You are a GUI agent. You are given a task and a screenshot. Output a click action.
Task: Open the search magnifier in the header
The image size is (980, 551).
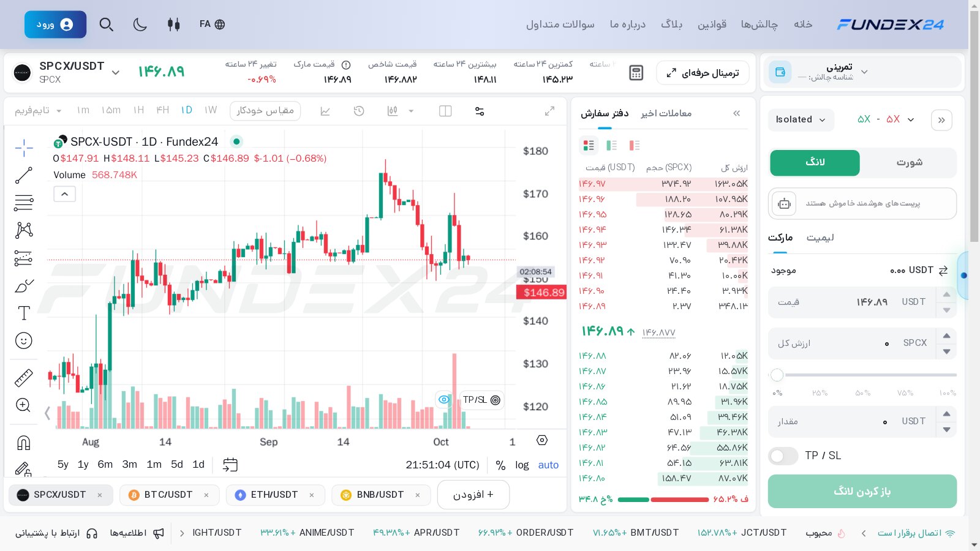pyautogui.click(x=107, y=24)
